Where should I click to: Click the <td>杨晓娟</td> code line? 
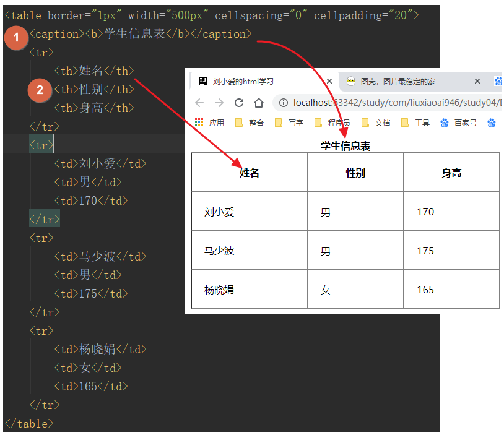coord(100,349)
